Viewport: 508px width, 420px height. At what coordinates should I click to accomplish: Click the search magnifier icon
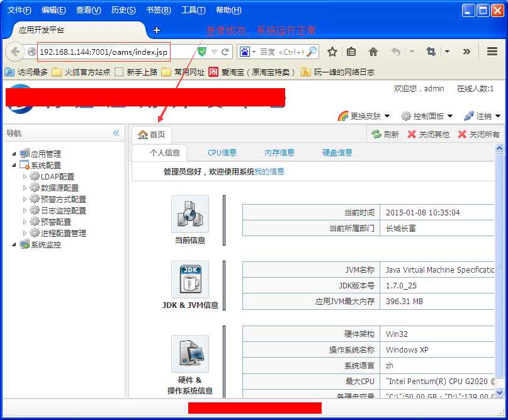coord(312,52)
